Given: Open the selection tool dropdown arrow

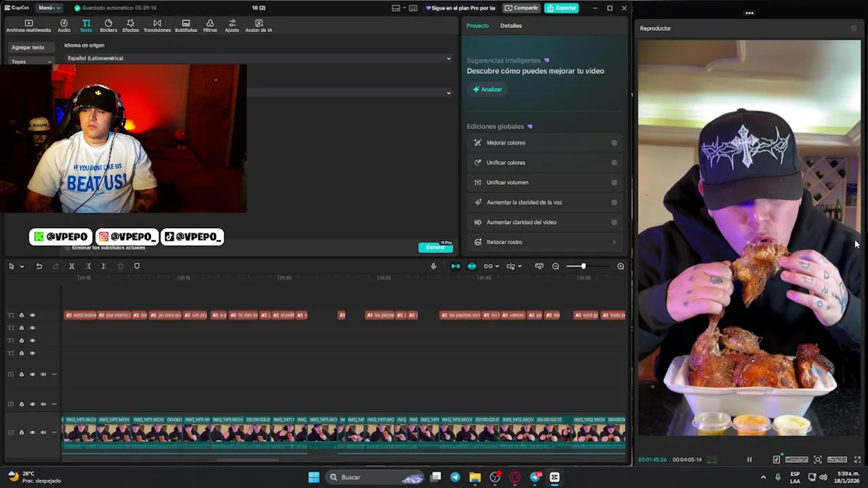Looking at the screenshot, I should point(22,266).
